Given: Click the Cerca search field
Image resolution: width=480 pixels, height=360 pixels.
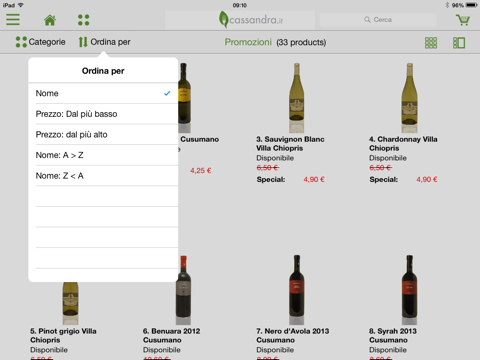Looking at the screenshot, I should click(x=378, y=20).
